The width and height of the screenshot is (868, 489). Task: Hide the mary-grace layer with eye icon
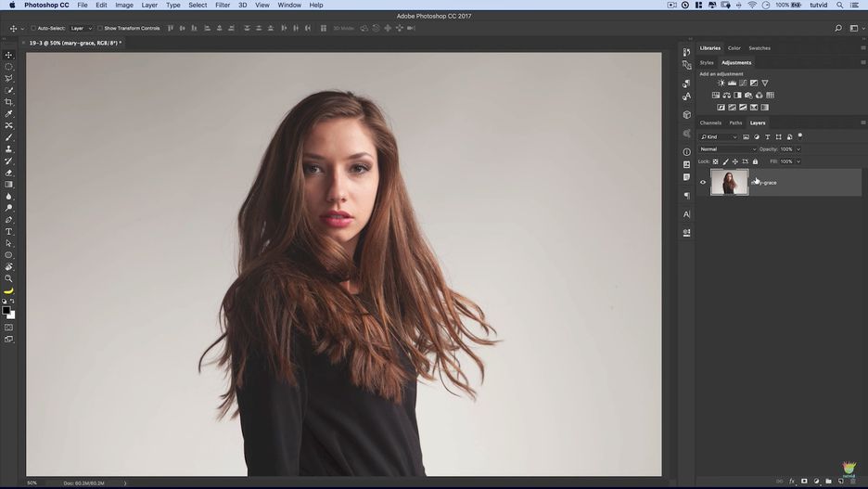click(703, 183)
